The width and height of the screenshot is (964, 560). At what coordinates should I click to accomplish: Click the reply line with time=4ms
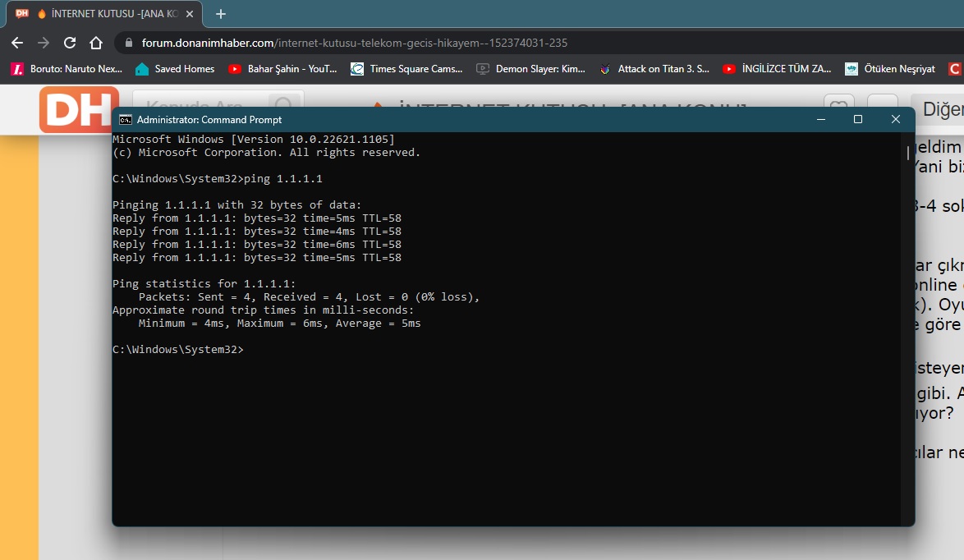257,232
